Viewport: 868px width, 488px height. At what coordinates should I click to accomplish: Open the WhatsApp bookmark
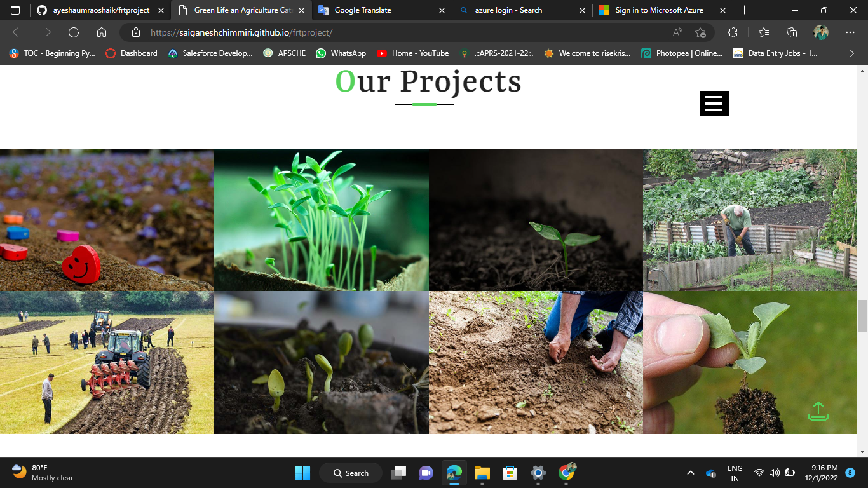(x=341, y=53)
